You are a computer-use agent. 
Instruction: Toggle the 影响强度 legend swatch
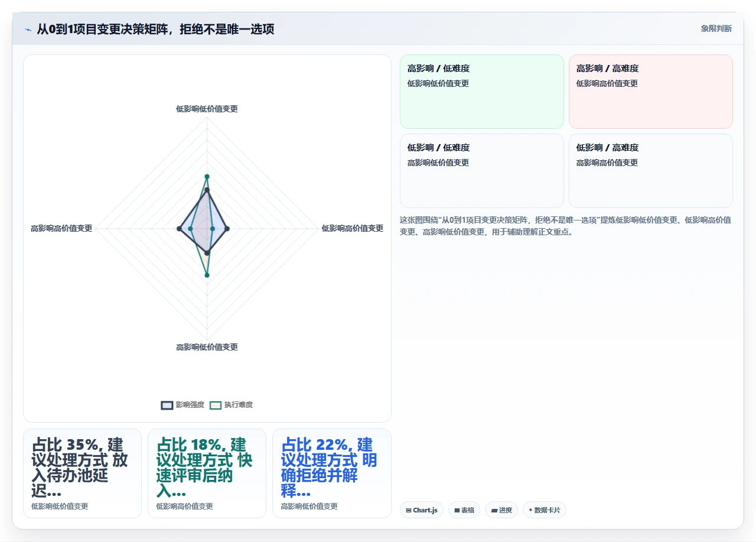(167, 405)
